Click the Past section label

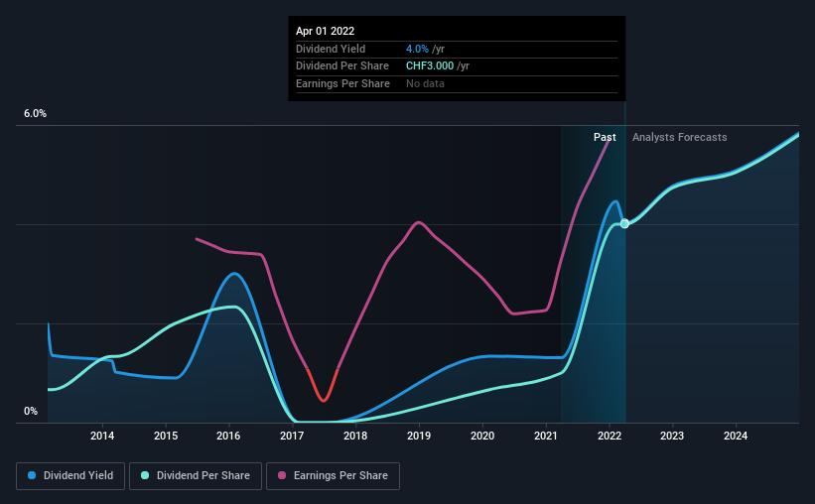click(x=605, y=137)
